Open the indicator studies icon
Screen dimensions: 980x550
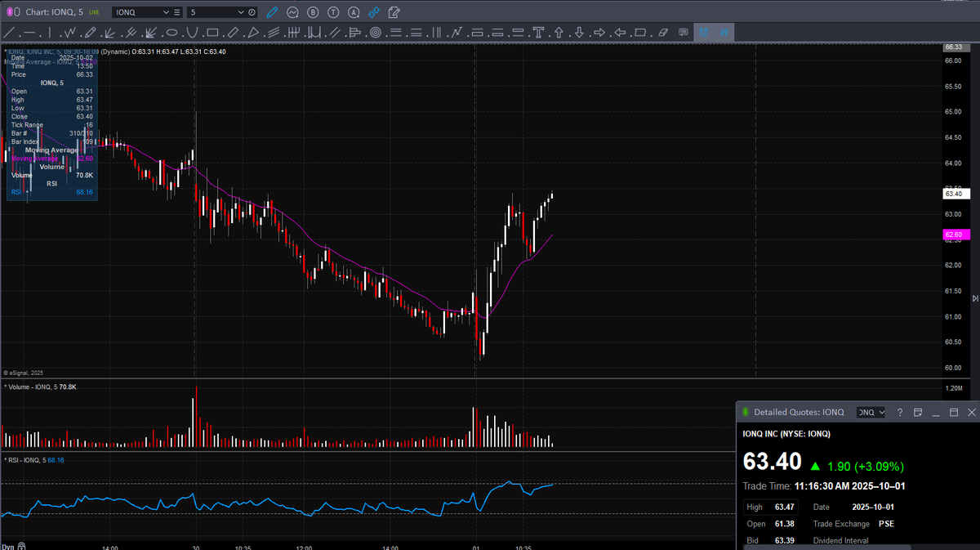[x=292, y=12]
